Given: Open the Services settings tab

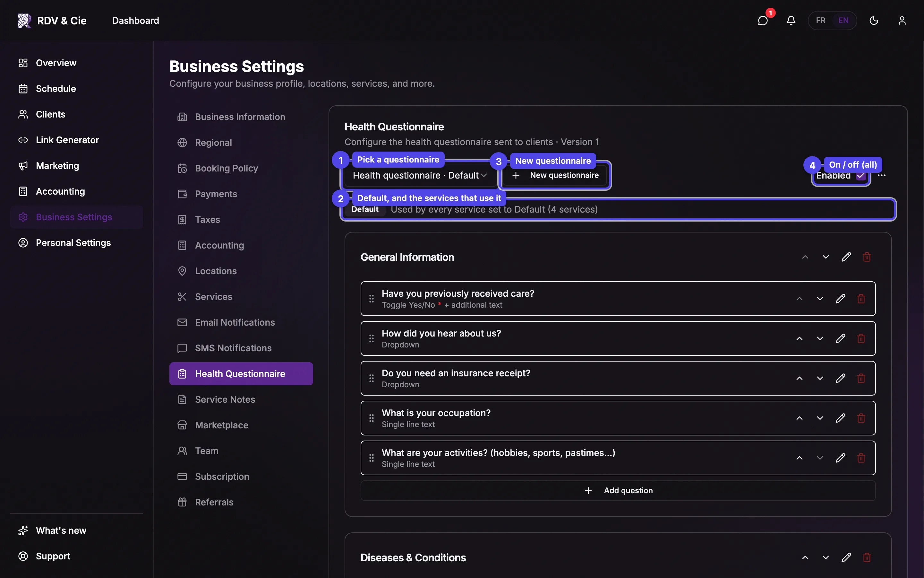Looking at the screenshot, I should tap(241, 297).
